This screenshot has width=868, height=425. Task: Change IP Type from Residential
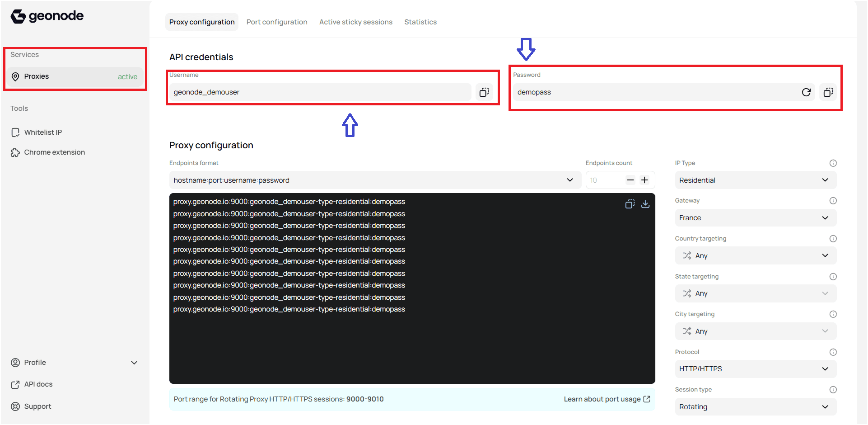point(755,180)
